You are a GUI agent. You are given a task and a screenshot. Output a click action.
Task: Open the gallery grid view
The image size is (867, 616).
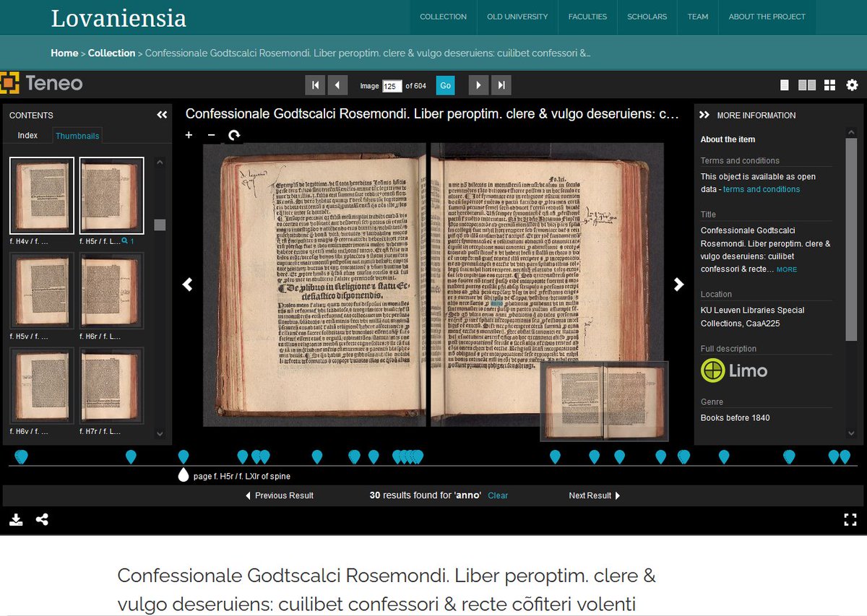pos(829,84)
